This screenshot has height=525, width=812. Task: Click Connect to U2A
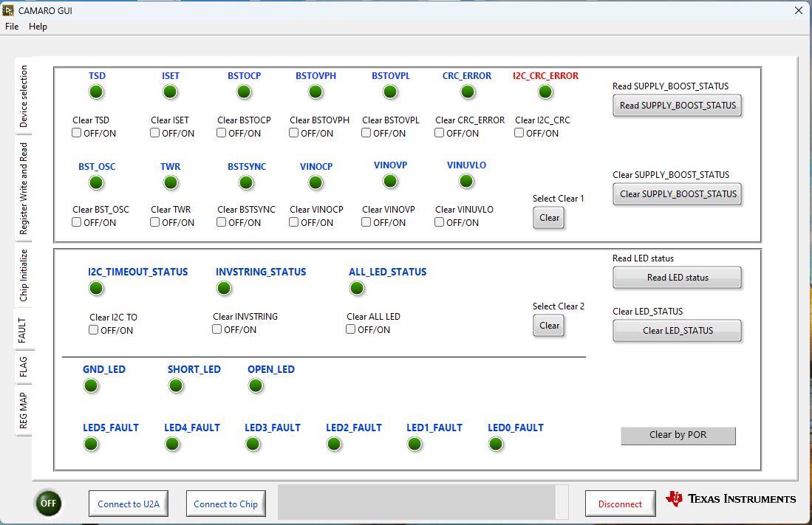point(128,503)
